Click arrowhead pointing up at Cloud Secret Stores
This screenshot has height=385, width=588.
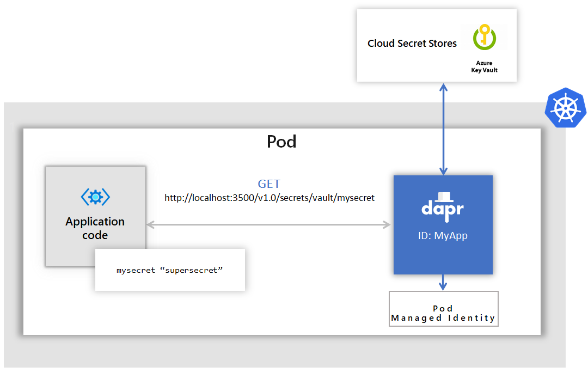[444, 87]
